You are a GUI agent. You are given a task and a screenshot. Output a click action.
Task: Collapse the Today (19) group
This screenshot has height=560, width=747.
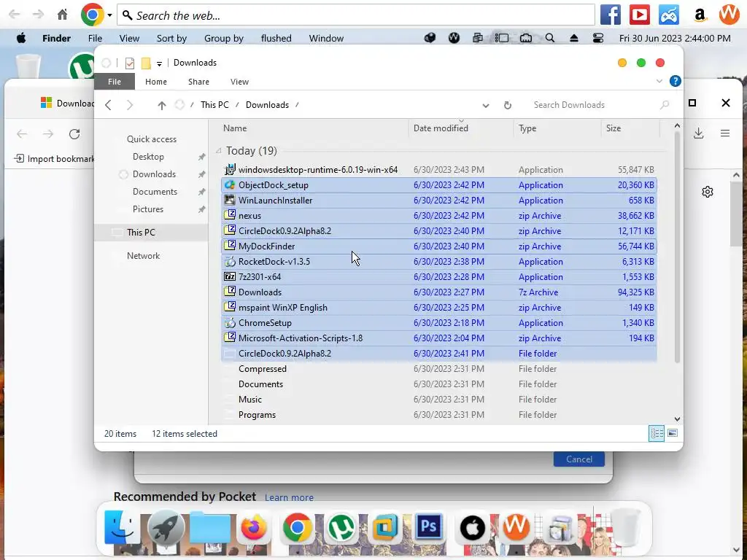click(218, 150)
